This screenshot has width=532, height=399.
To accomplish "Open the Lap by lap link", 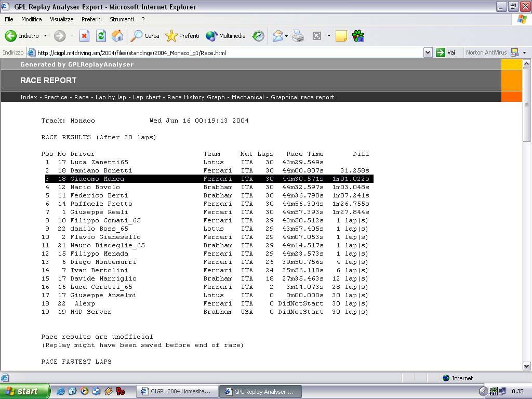I will 111,97.
